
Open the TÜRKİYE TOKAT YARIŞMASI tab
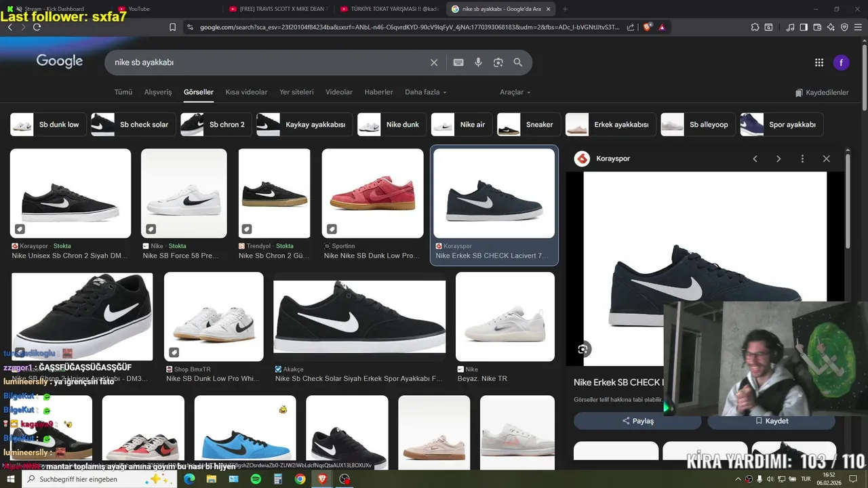click(x=390, y=9)
